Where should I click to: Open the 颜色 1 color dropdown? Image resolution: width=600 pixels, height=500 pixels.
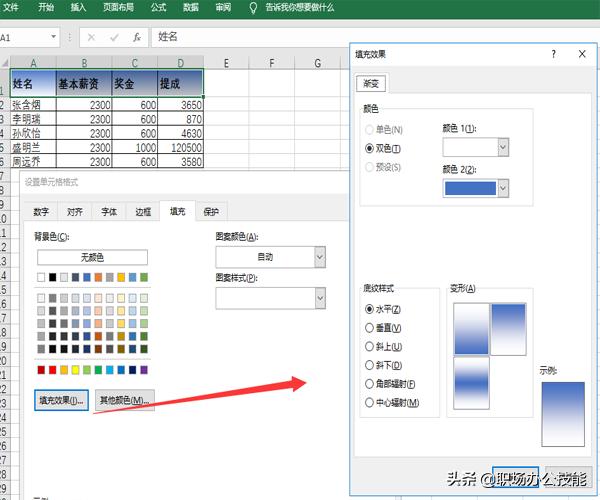point(503,147)
